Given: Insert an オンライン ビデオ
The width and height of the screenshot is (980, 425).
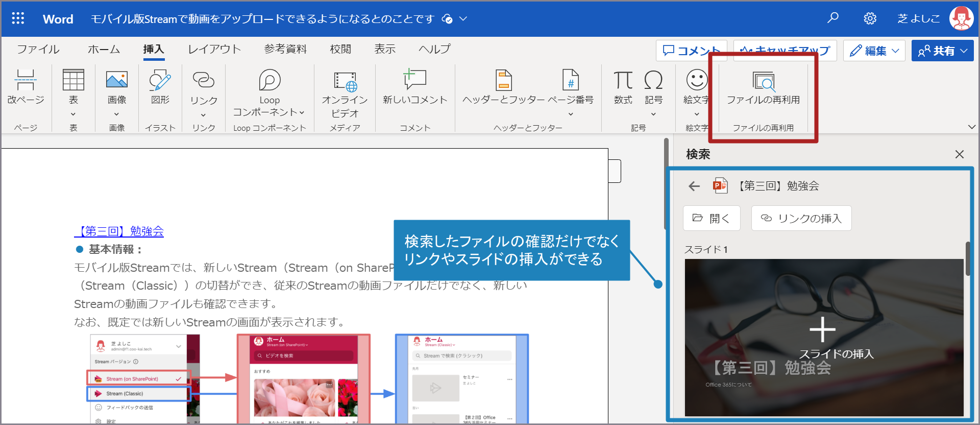Looking at the screenshot, I should click(345, 95).
